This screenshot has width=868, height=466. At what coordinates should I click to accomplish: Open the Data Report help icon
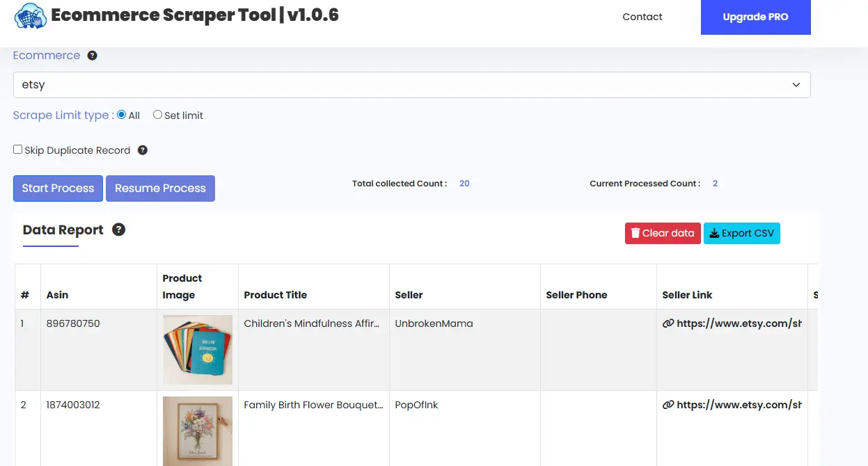pyautogui.click(x=118, y=229)
